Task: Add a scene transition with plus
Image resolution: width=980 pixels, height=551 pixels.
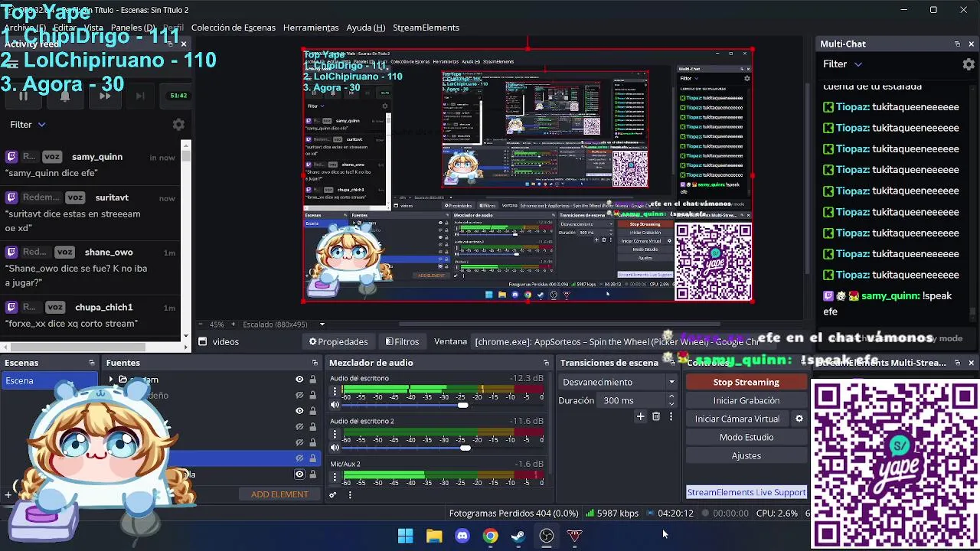Action: (641, 416)
